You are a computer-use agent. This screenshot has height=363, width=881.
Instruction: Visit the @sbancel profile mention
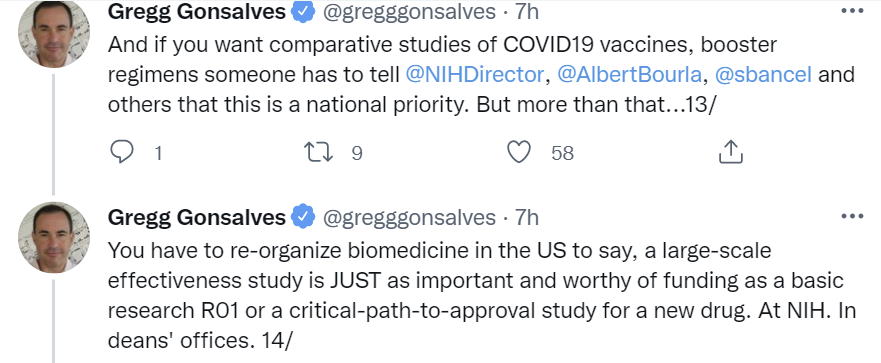[x=764, y=75]
